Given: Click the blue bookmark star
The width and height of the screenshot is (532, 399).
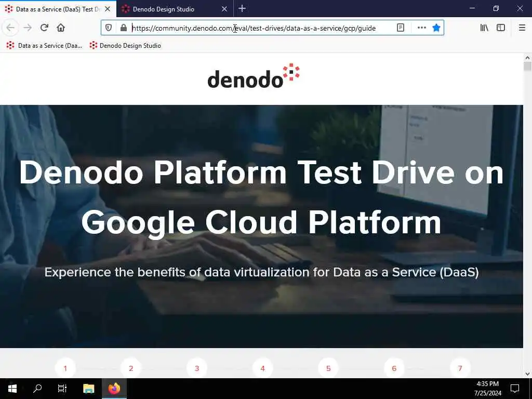Looking at the screenshot, I should [x=436, y=28].
